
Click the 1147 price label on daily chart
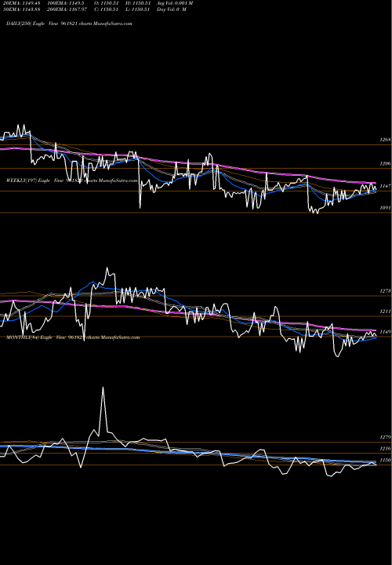click(385, 186)
